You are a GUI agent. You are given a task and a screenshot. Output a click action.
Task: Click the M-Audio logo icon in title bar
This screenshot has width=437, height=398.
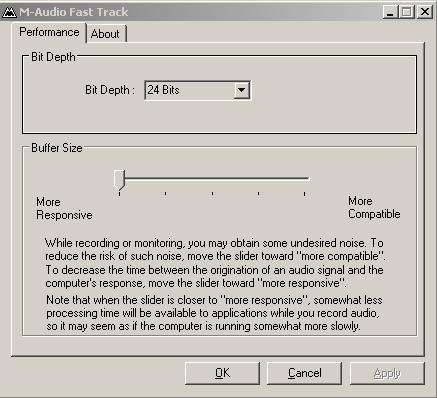pyautogui.click(x=9, y=12)
